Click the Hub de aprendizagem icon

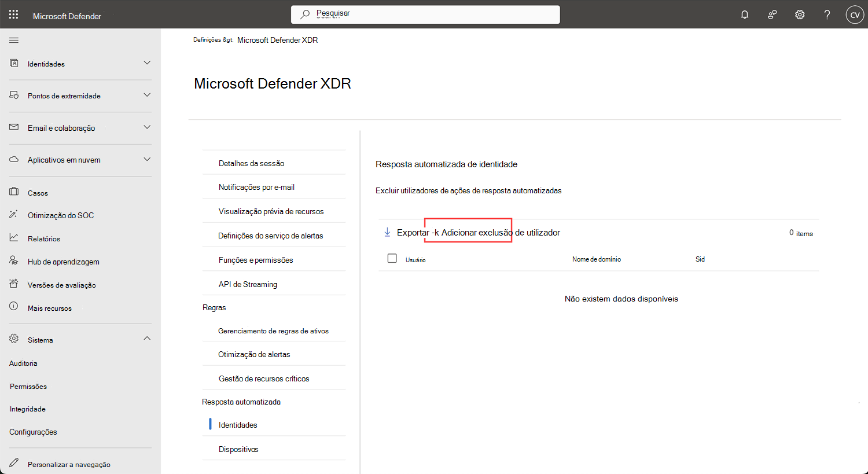click(14, 260)
